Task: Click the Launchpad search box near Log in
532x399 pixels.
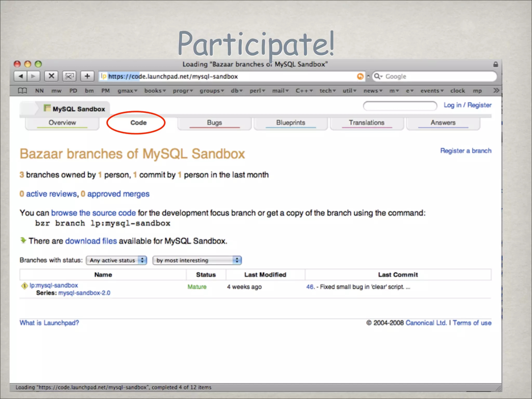Action: point(400,106)
